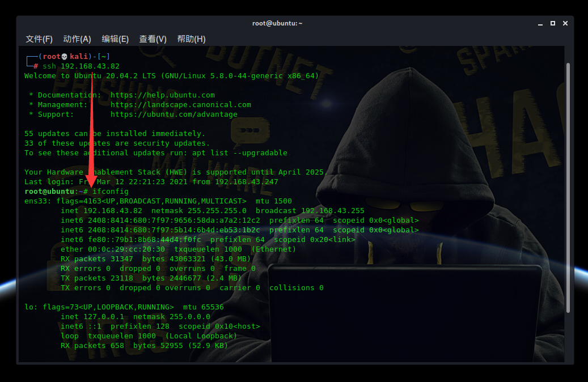Click the 'collisions 0' text
The image size is (588, 382).
(x=296, y=288)
